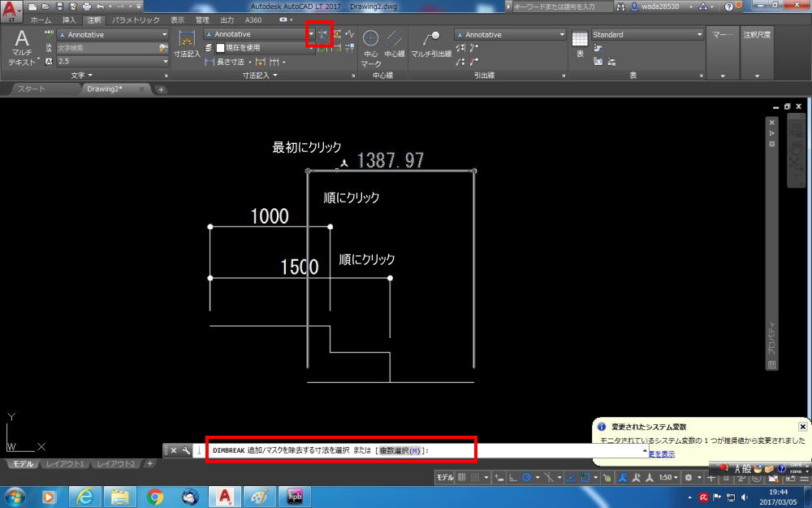Click the Save icon in Quick Access toolbar
Image resolution: width=812 pixels, height=508 pixels.
coord(59,7)
